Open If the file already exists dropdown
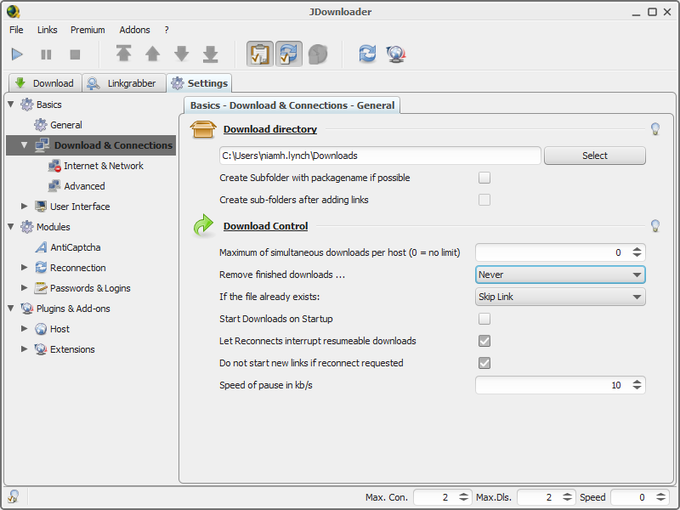 click(560, 297)
